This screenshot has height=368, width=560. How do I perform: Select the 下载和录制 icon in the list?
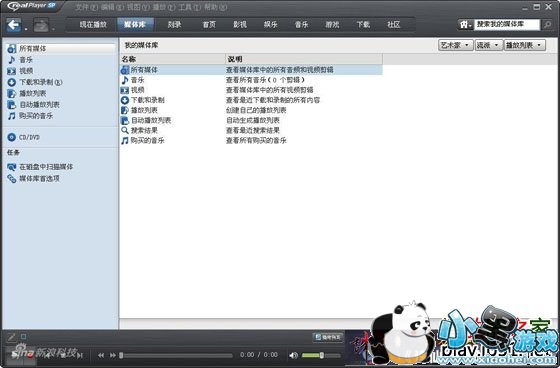click(125, 100)
